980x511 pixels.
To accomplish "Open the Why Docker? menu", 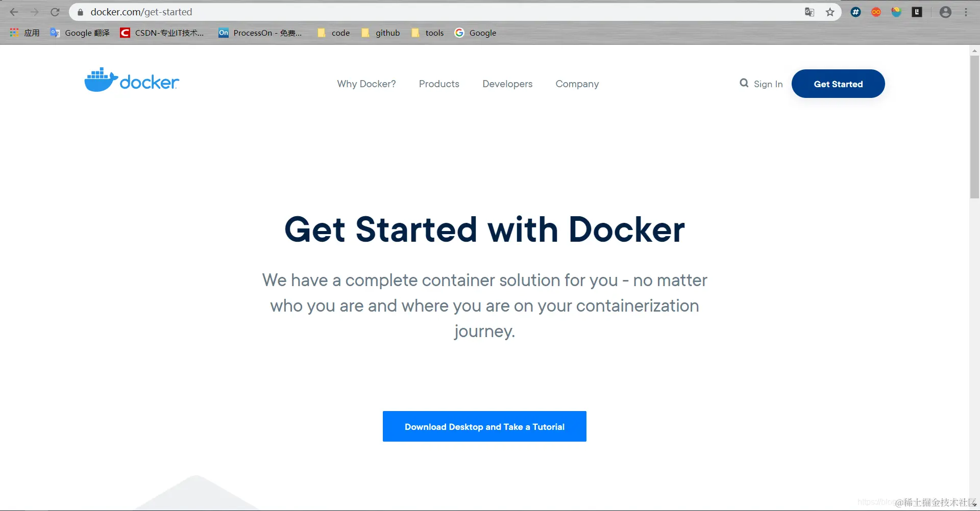I will [x=366, y=84].
